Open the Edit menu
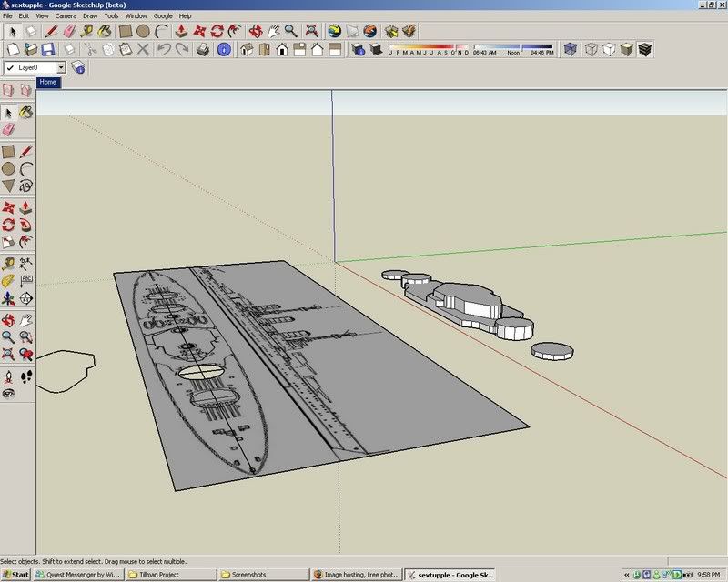728x582 pixels. click(x=24, y=15)
